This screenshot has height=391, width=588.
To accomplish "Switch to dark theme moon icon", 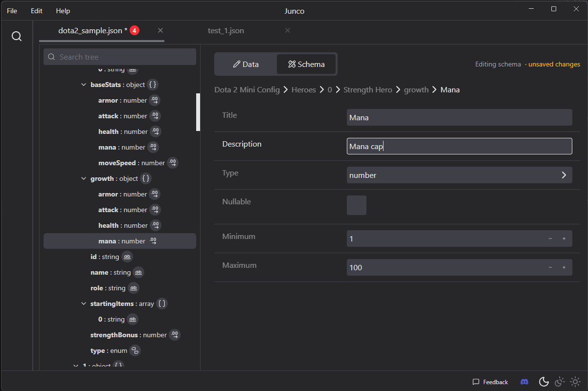I will point(543,382).
